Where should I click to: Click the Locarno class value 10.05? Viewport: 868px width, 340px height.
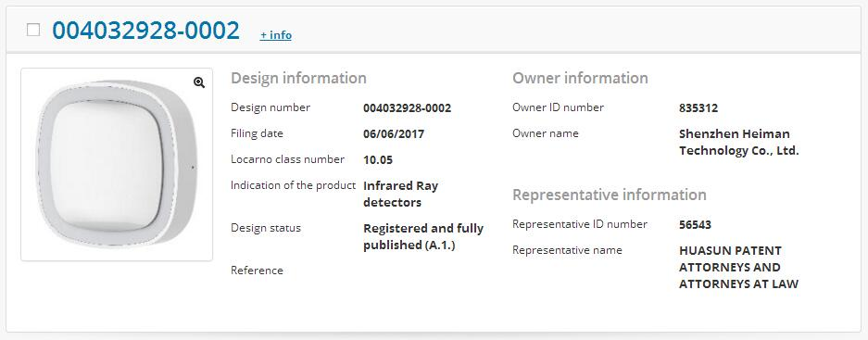pos(378,160)
